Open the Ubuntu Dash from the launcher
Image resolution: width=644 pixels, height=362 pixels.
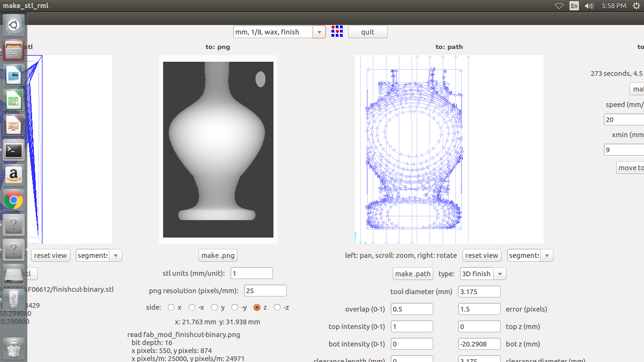[x=14, y=25]
